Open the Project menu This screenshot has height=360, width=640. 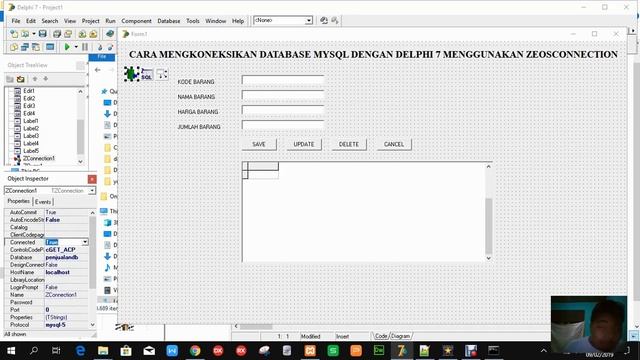tap(90, 21)
